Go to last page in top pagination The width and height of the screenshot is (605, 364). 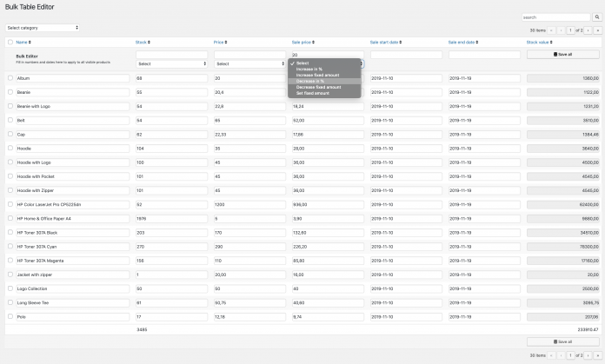coord(598,30)
